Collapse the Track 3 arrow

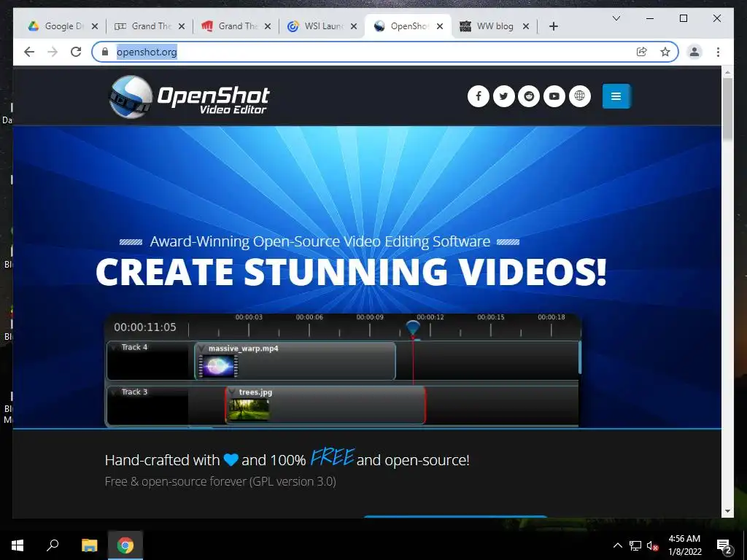pos(115,392)
